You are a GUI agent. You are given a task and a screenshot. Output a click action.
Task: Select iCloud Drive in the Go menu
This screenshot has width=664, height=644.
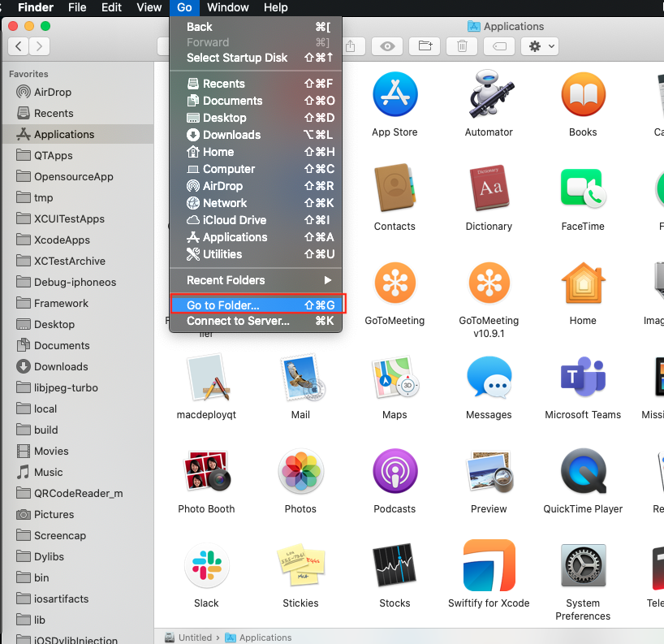pos(256,220)
